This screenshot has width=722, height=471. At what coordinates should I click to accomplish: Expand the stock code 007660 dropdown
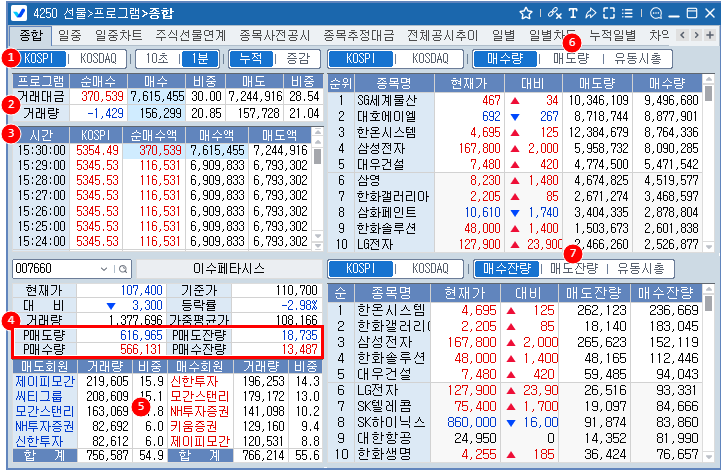coord(105,269)
